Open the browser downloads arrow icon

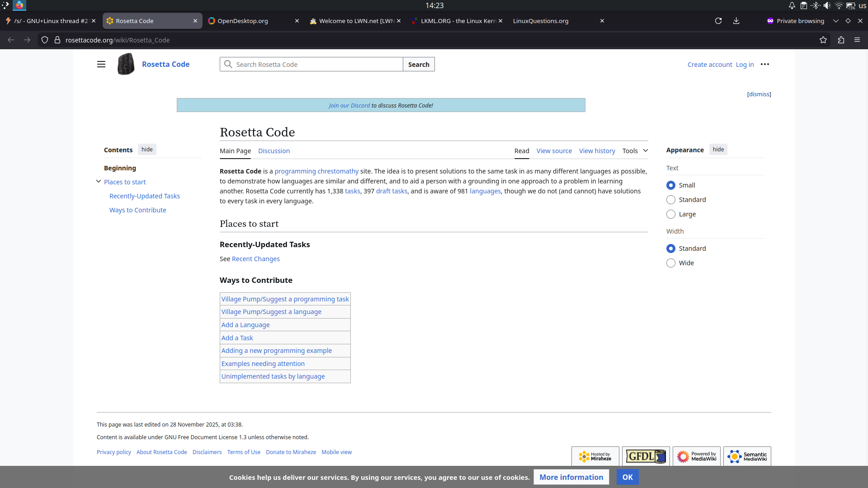736,21
